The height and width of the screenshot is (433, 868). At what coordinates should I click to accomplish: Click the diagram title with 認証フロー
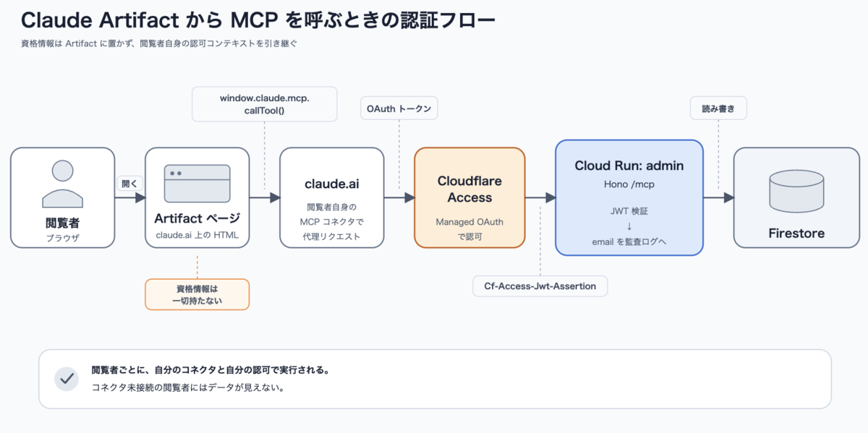(x=258, y=20)
